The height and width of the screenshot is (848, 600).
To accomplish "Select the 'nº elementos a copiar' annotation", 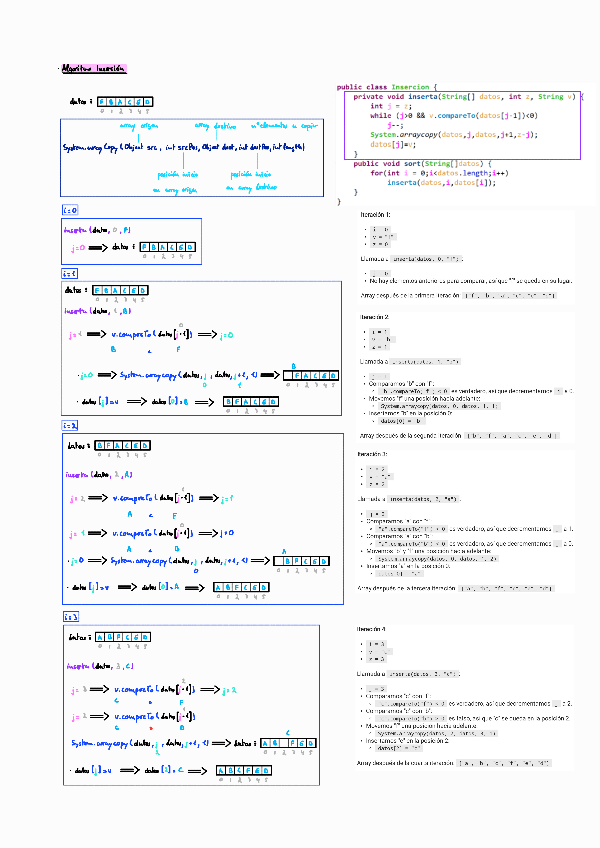I will [x=284, y=126].
